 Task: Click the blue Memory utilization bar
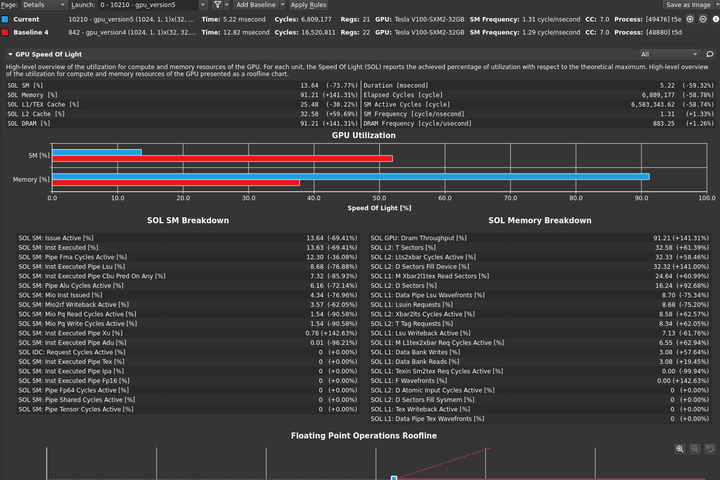[351, 176]
